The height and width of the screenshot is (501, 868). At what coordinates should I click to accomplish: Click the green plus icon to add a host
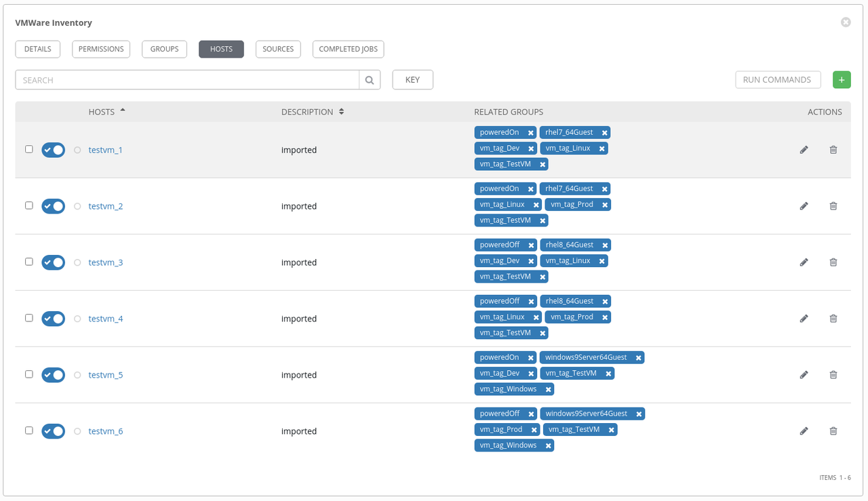pos(842,79)
